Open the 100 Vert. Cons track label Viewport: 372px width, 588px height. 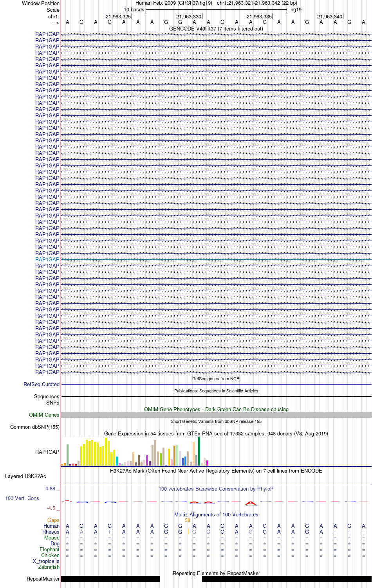(x=22, y=498)
